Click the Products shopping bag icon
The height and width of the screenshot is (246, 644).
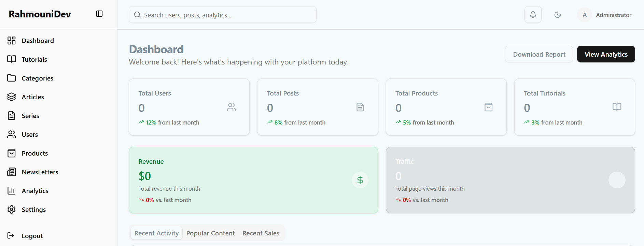coord(12,153)
